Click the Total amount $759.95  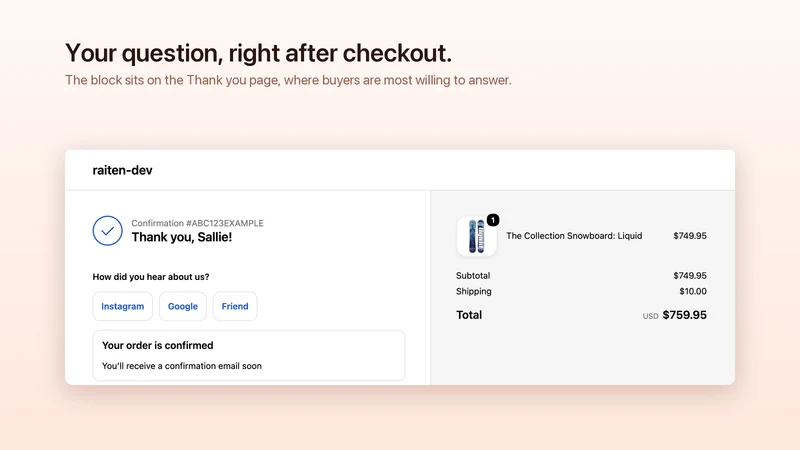click(x=685, y=315)
